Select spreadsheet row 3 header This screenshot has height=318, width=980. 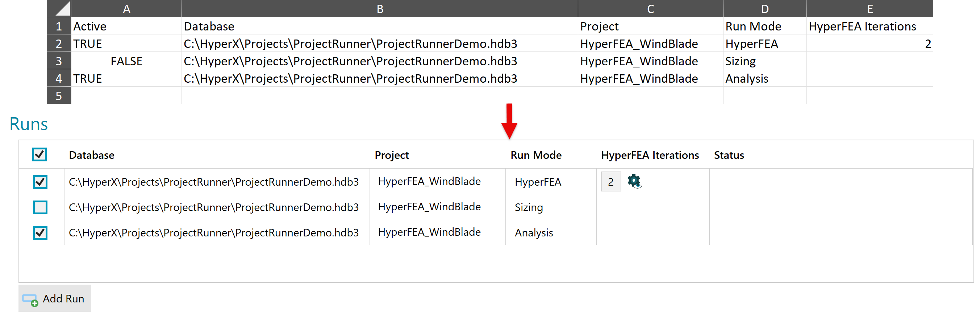[59, 61]
